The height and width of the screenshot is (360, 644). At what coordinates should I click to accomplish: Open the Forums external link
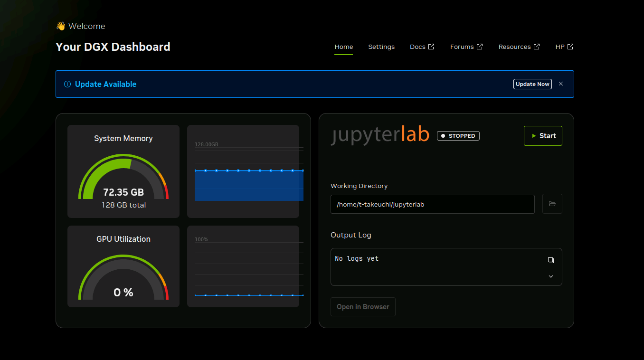pos(466,47)
